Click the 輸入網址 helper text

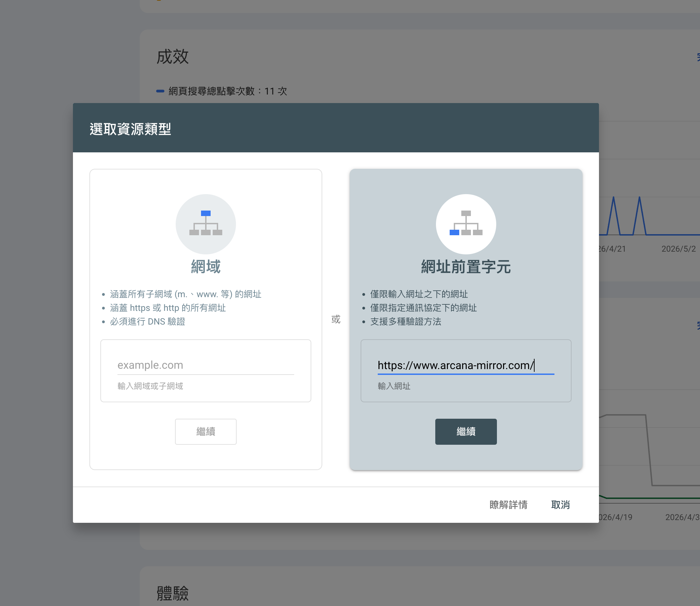click(x=394, y=386)
